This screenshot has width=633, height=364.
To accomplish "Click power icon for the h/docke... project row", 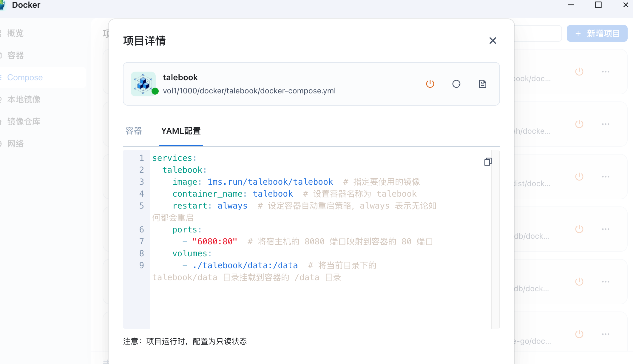I will click(579, 124).
